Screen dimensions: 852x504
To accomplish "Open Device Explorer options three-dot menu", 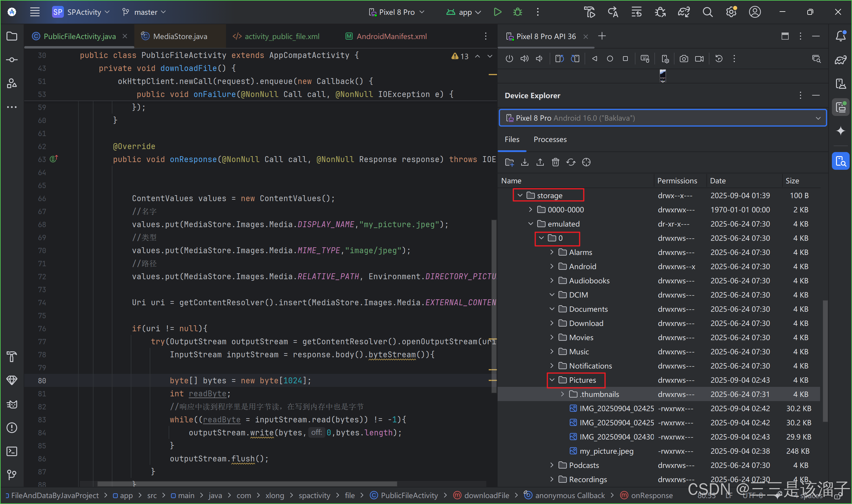I will click(x=801, y=96).
